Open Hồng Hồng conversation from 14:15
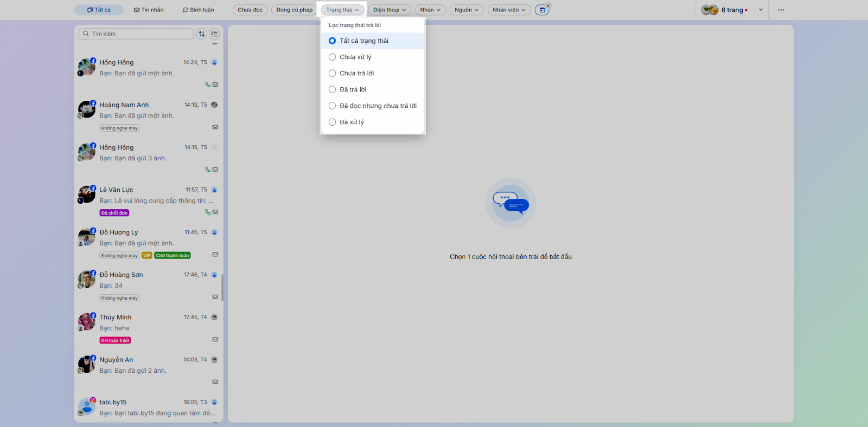868x427 pixels. click(x=148, y=158)
